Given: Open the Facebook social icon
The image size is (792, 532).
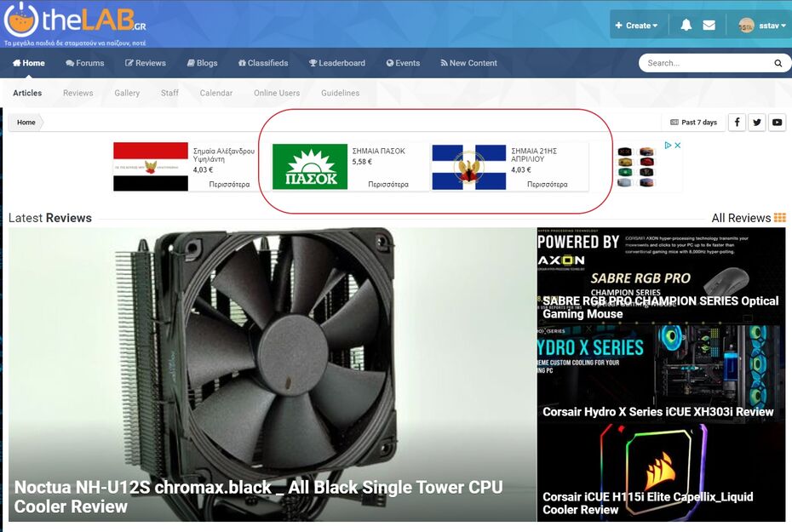Looking at the screenshot, I should (737, 123).
